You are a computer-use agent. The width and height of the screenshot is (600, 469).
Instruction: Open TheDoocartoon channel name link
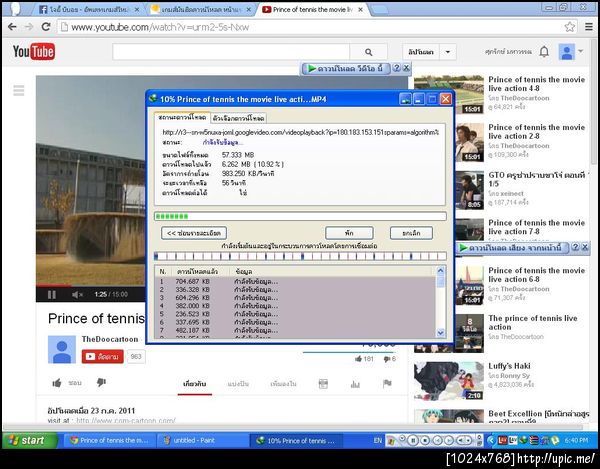110,339
